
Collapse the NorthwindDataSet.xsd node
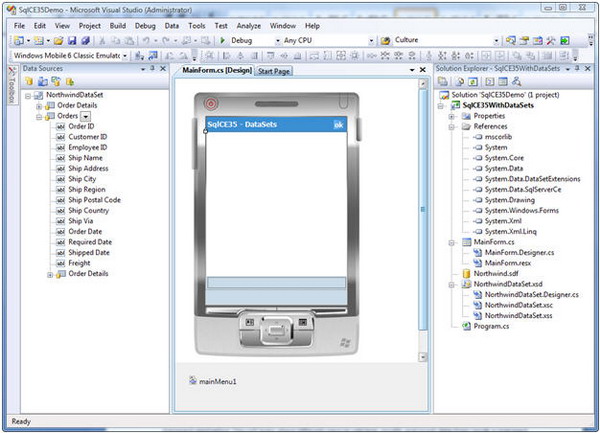[452, 285]
